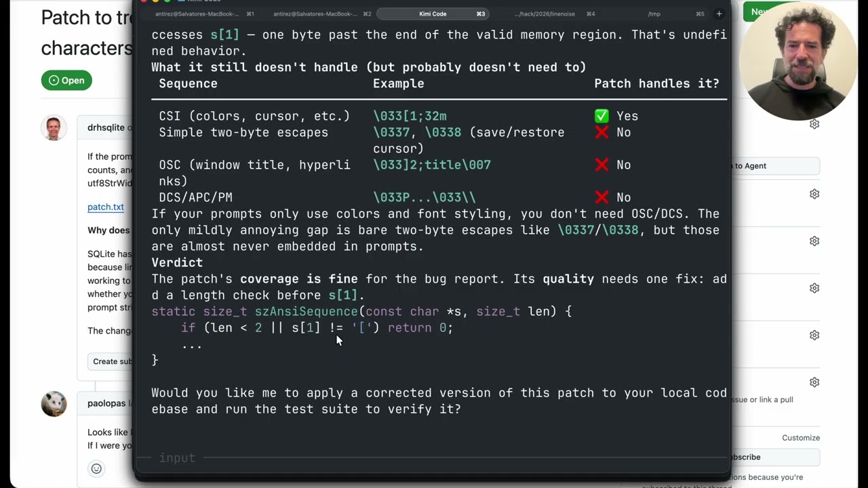The width and height of the screenshot is (868, 488).
Task: Click the drhsqlite username in GitHub comment
Action: coord(106,127)
